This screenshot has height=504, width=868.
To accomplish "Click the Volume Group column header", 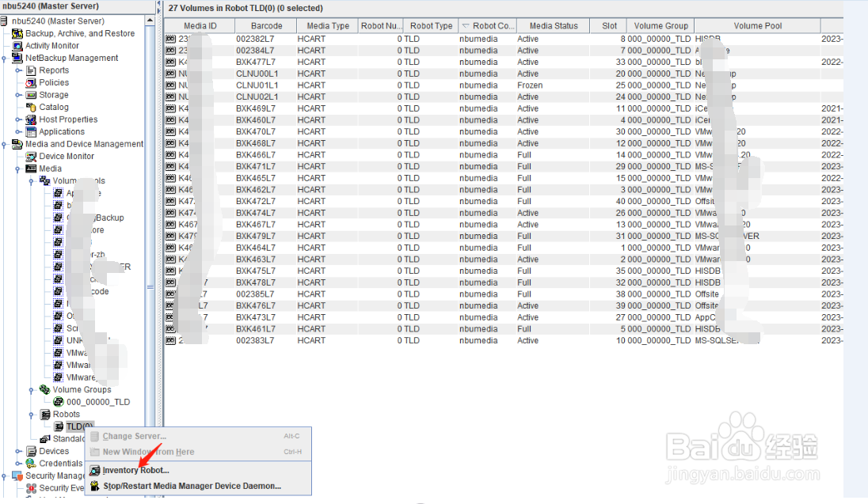I will point(661,26).
